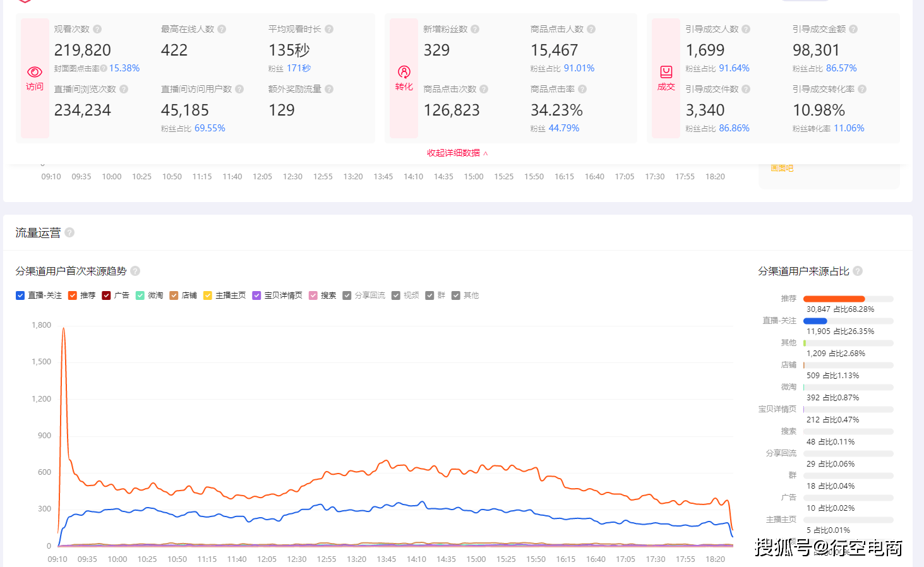This screenshot has width=924, height=567.
Task: Open the help tooltip for 平均观看时长
Action: tap(329, 29)
